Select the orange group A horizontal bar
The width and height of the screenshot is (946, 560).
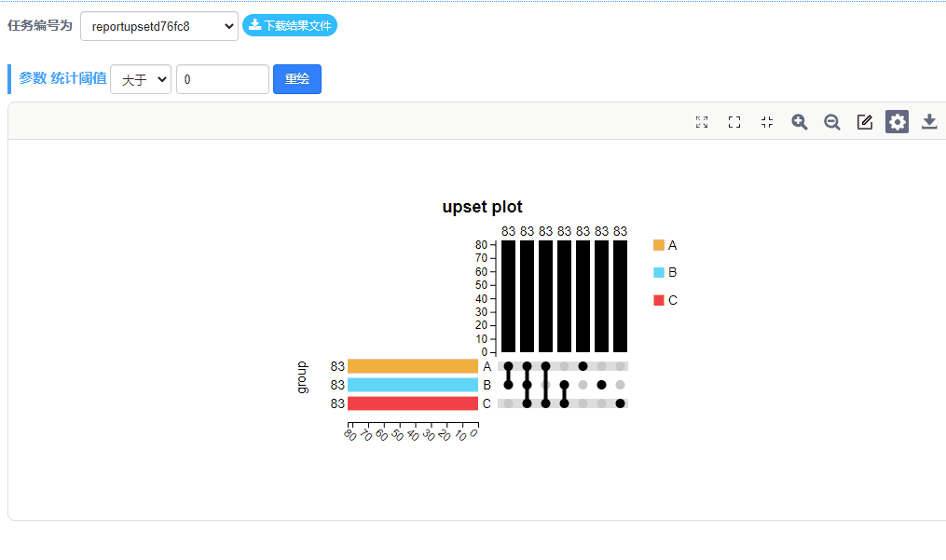[x=413, y=366]
